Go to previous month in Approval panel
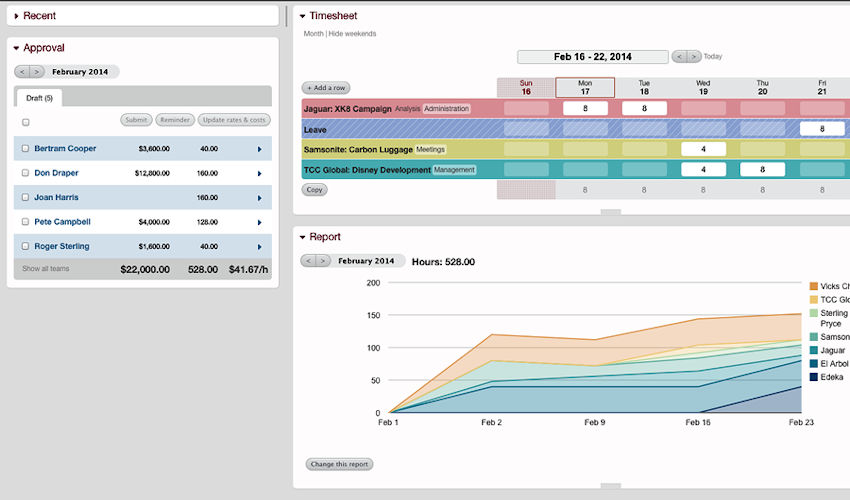Viewport: 850px width, 500px height. [23, 72]
